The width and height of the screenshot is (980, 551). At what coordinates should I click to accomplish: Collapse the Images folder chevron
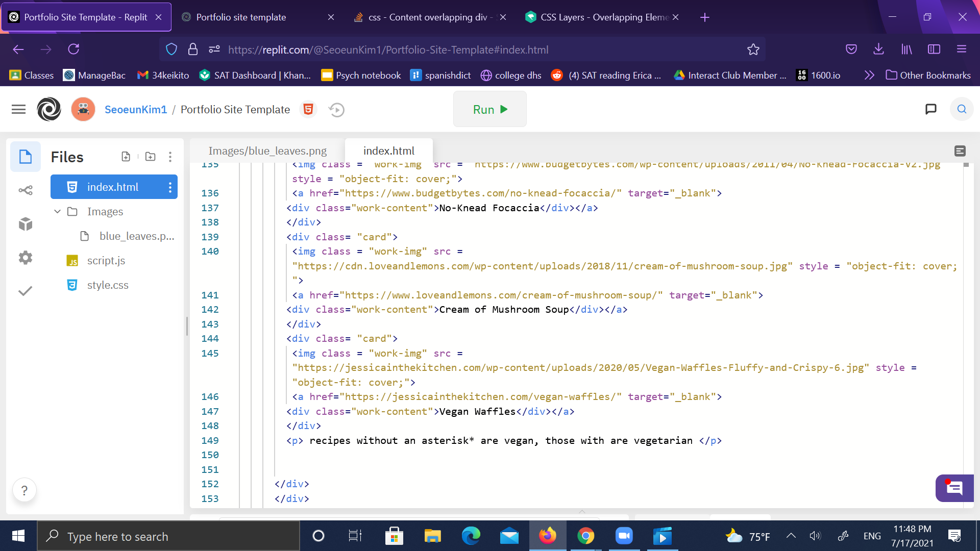pyautogui.click(x=57, y=211)
